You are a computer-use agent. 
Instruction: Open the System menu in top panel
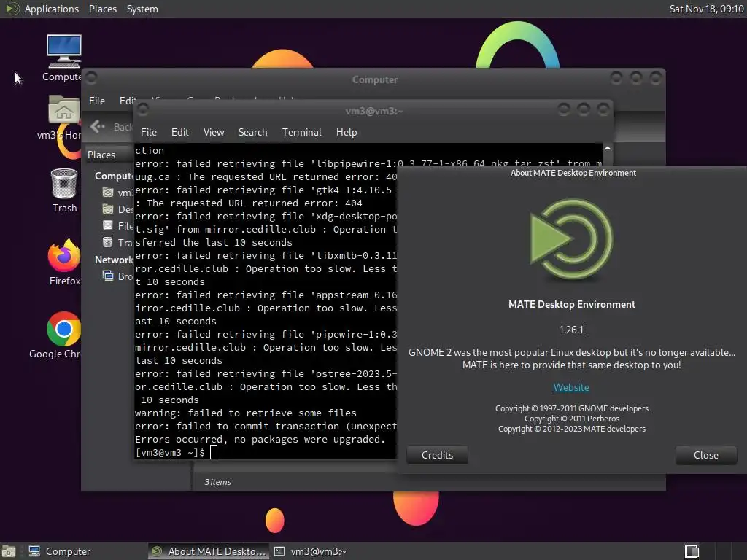[142, 9]
